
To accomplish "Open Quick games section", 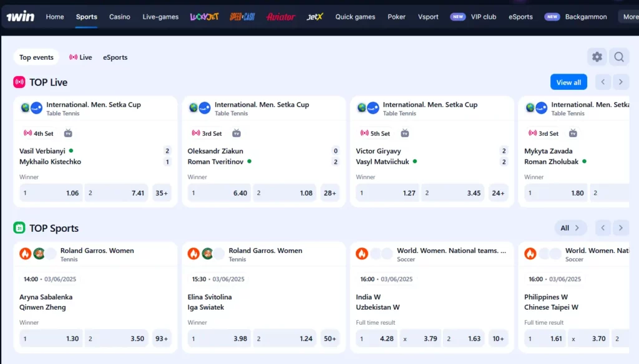I will coord(355,17).
